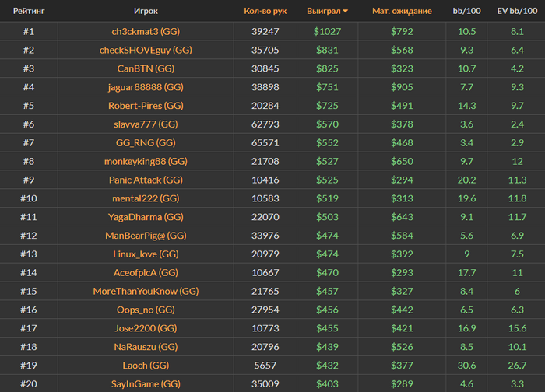545x392 pixels.
Task: Open slavva777 (GG) player page
Action: coord(146,124)
